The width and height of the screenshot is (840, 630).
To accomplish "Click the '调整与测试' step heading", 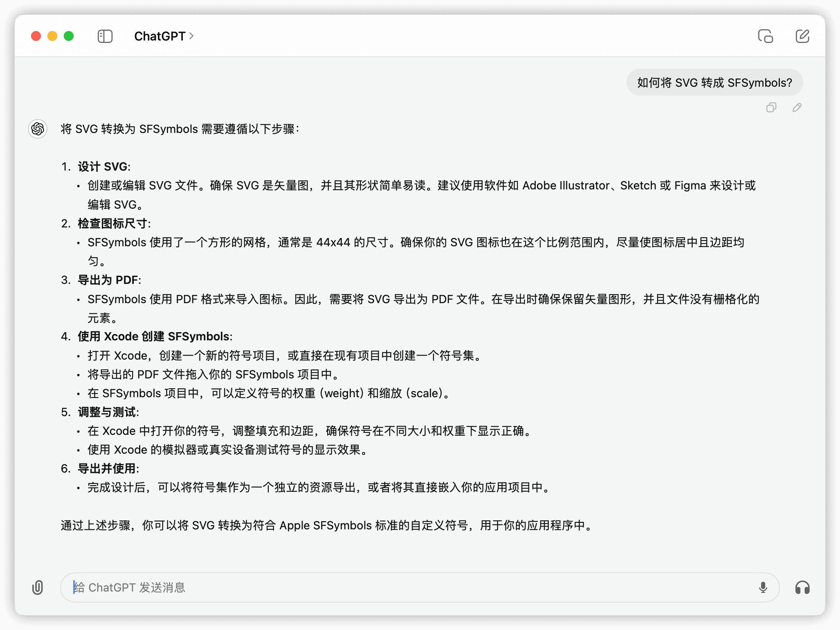I will click(x=108, y=412).
